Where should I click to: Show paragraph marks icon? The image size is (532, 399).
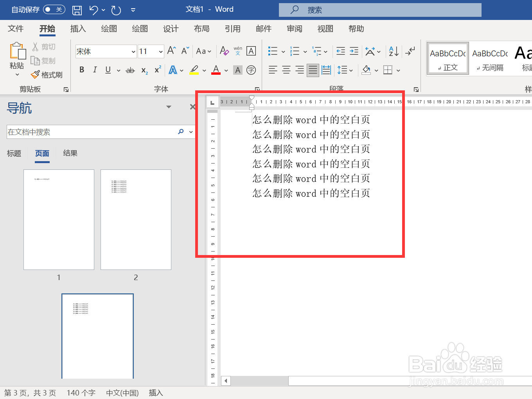tap(410, 51)
